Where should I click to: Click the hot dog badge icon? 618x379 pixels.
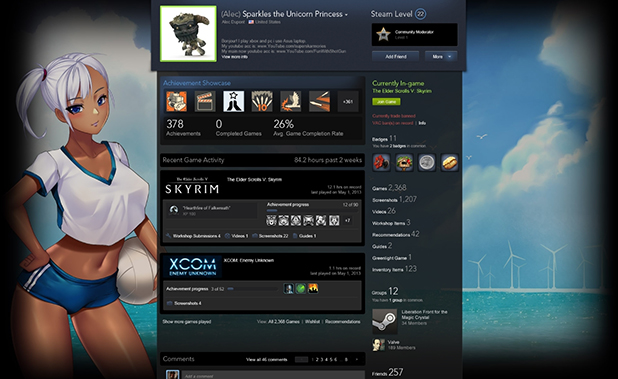pos(450,162)
